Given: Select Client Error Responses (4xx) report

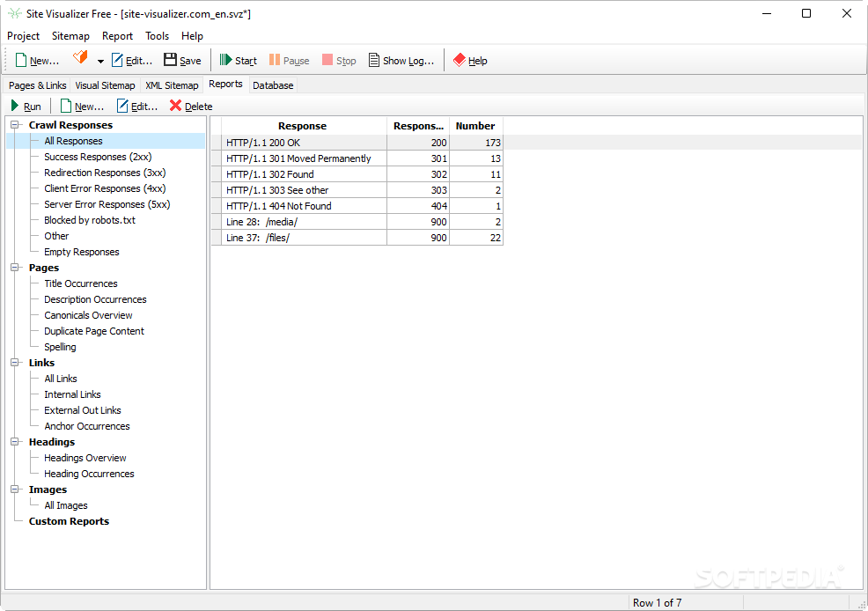Looking at the screenshot, I should point(105,188).
